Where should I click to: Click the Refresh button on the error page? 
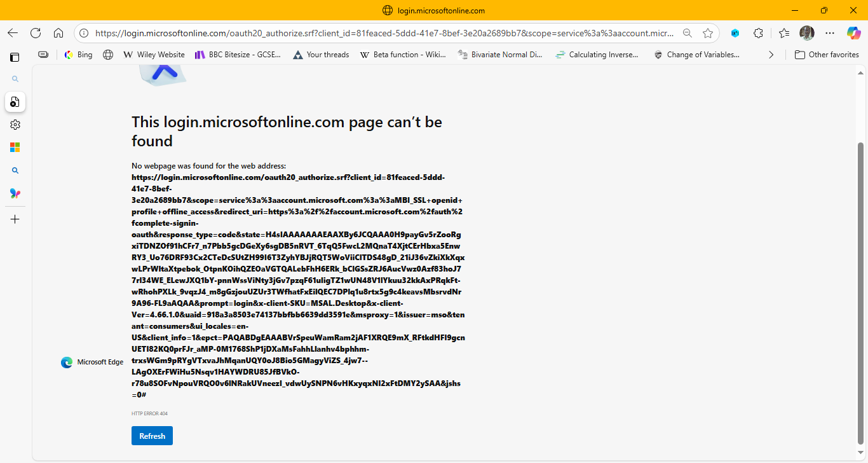click(151, 435)
